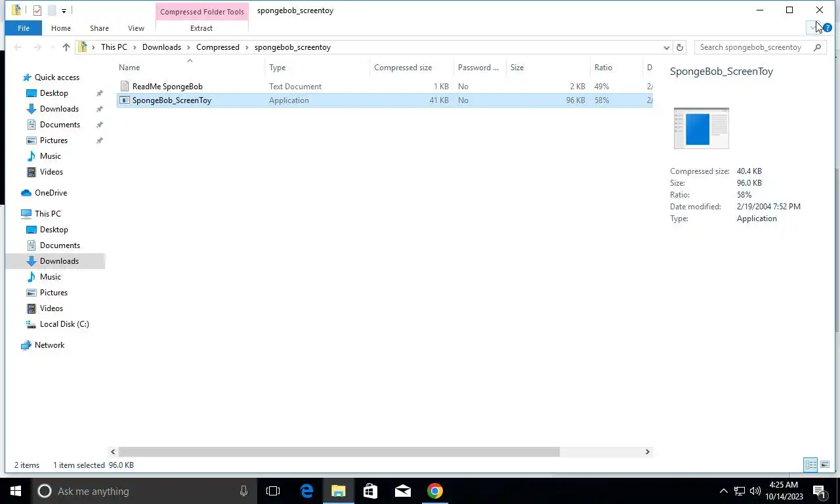Expand the ribbon with the chevron
The image size is (840, 504).
[x=812, y=28]
